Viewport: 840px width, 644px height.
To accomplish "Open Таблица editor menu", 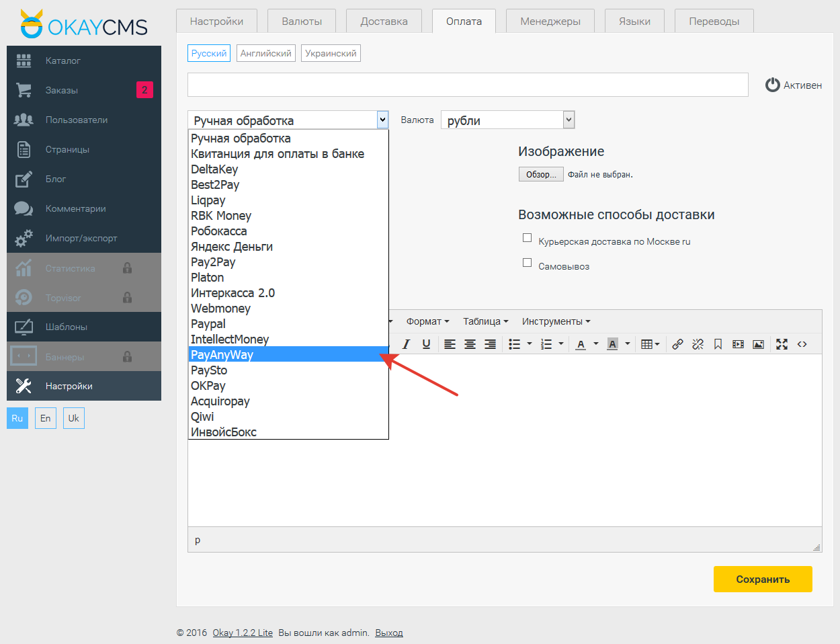I will [486, 321].
